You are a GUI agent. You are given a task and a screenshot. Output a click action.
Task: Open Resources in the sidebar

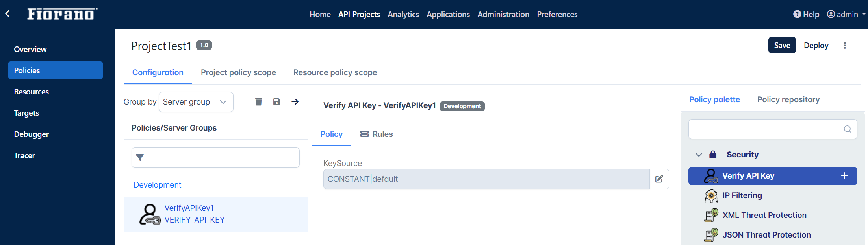(x=56, y=92)
